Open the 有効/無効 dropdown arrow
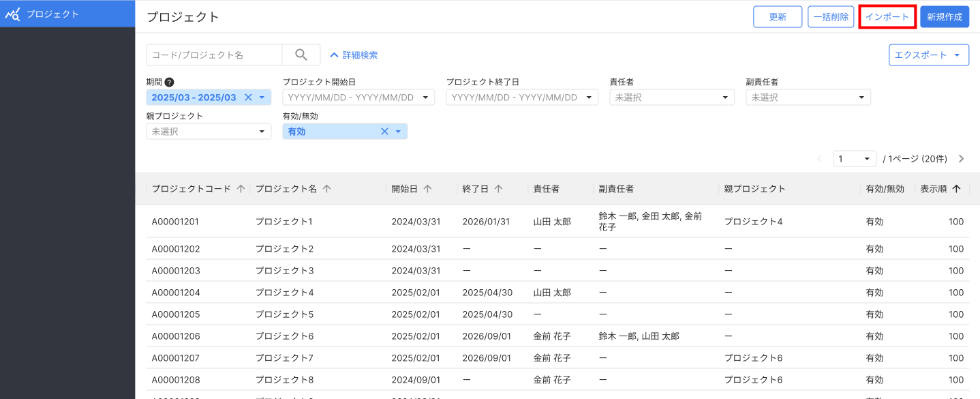The width and height of the screenshot is (980, 399). click(399, 132)
